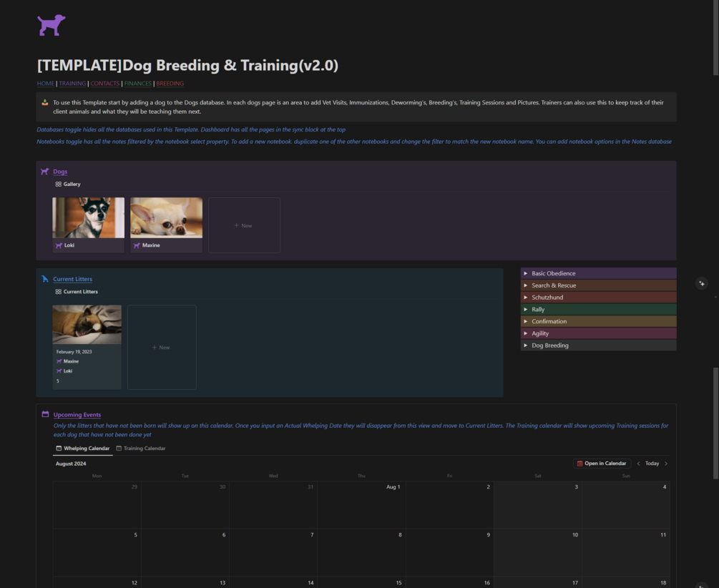Image resolution: width=719 pixels, height=588 pixels.
Task: Go to next month in calendar
Action: 666,464
